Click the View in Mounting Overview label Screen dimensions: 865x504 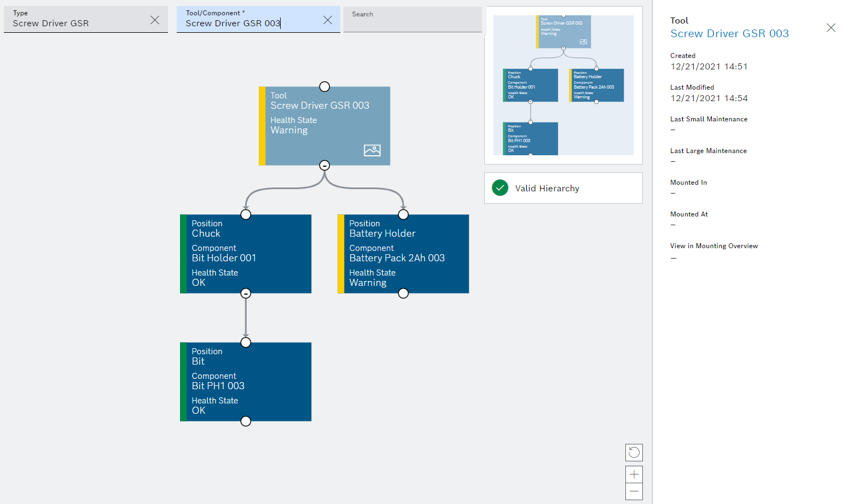714,245
